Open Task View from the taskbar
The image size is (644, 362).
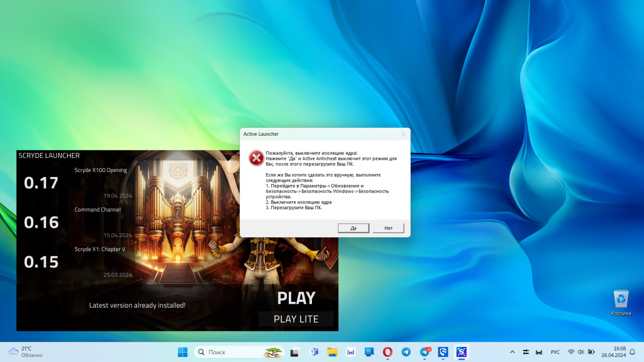click(x=295, y=352)
